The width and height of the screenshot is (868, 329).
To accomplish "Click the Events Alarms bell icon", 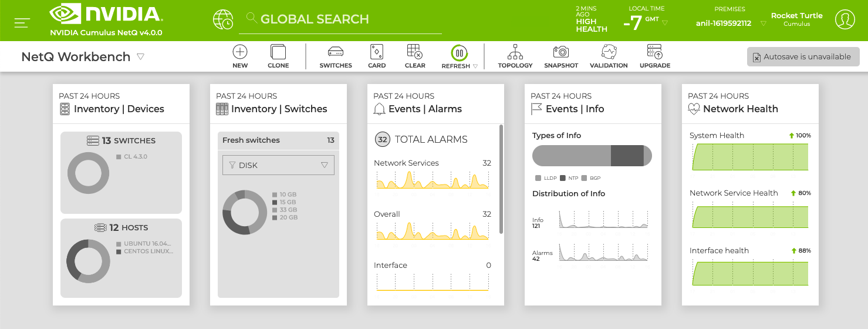I will click(379, 109).
